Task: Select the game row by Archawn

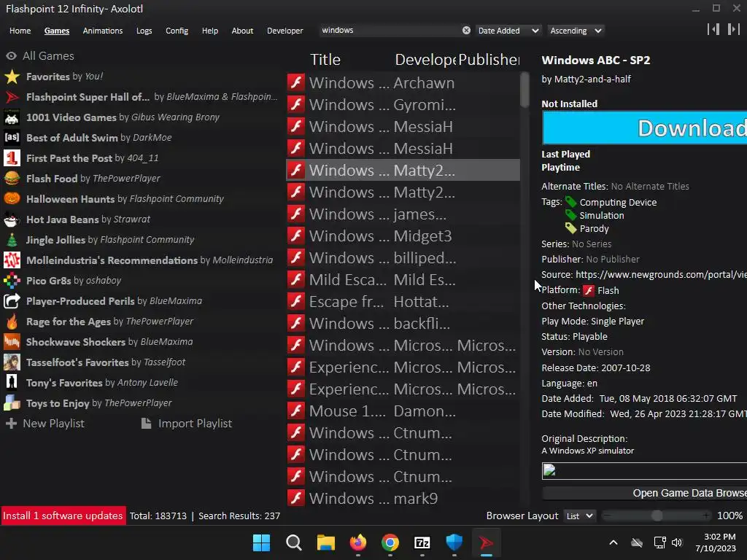Action: [403, 83]
